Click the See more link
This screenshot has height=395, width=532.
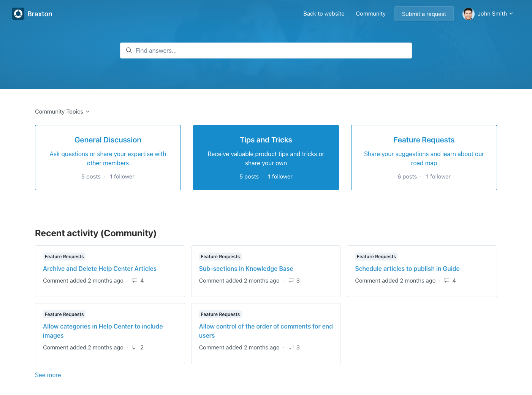pyautogui.click(x=48, y=375)
